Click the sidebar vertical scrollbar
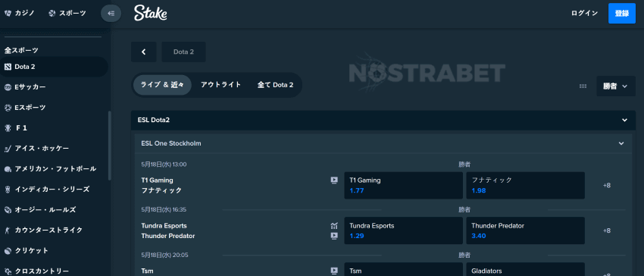 coord(110,146)
